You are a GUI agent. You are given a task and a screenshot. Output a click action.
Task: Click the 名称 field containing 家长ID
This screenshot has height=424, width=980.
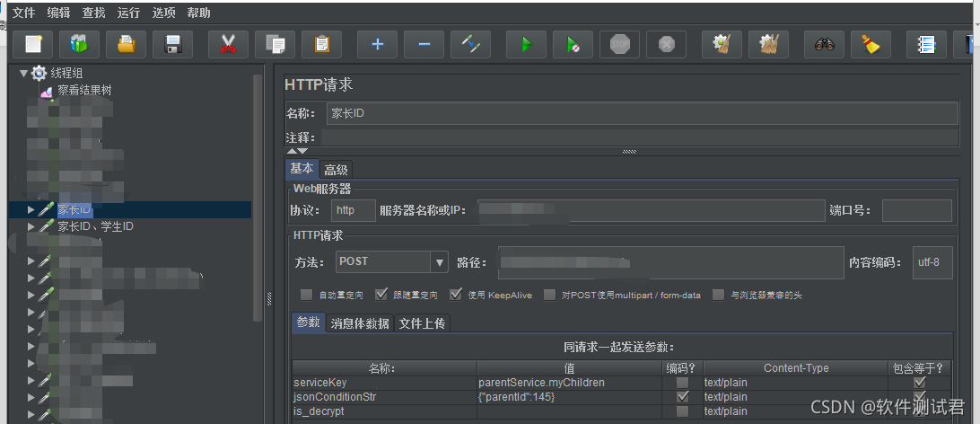(642, 113)
